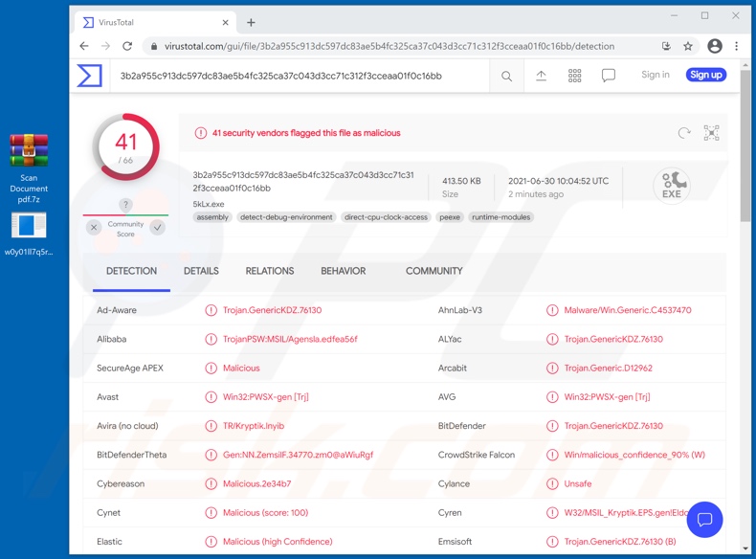
Task: Click the 41/66 detection score gauge
Action: point(125,147)
